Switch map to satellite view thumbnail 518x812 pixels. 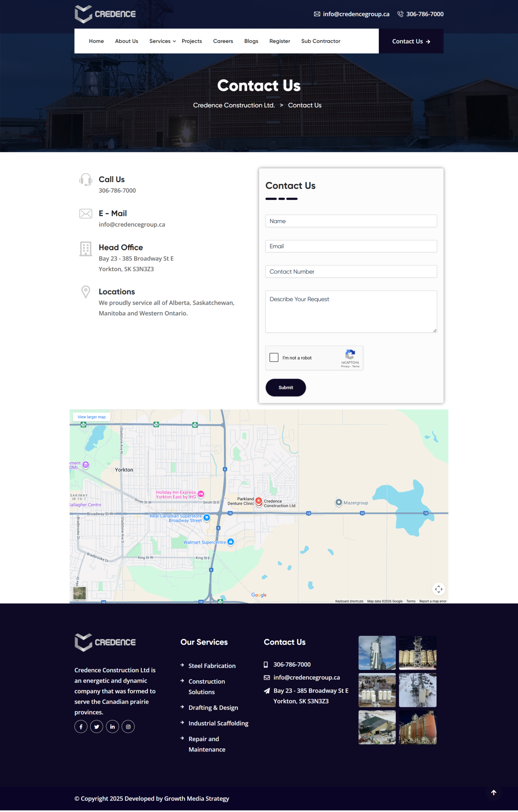pos(80,593)
